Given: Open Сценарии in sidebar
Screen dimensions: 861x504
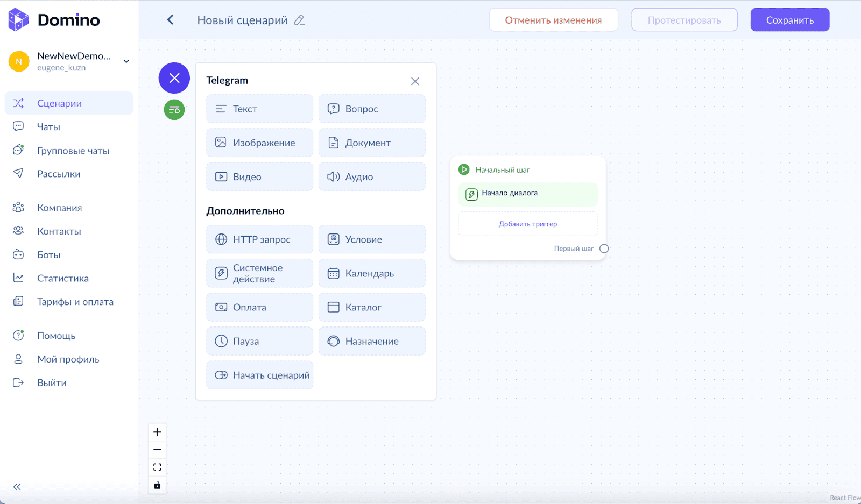Looking at the screenshot, I should point(69,103).
